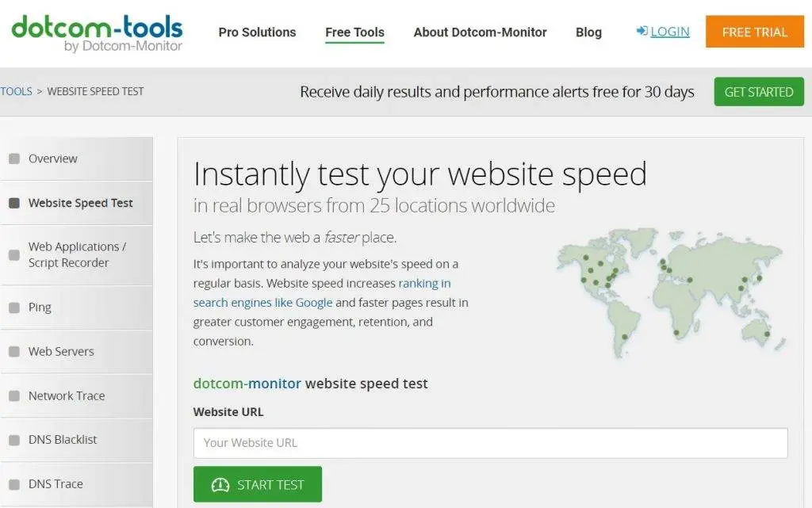Open the Ping tool

(x=77, y=307)
